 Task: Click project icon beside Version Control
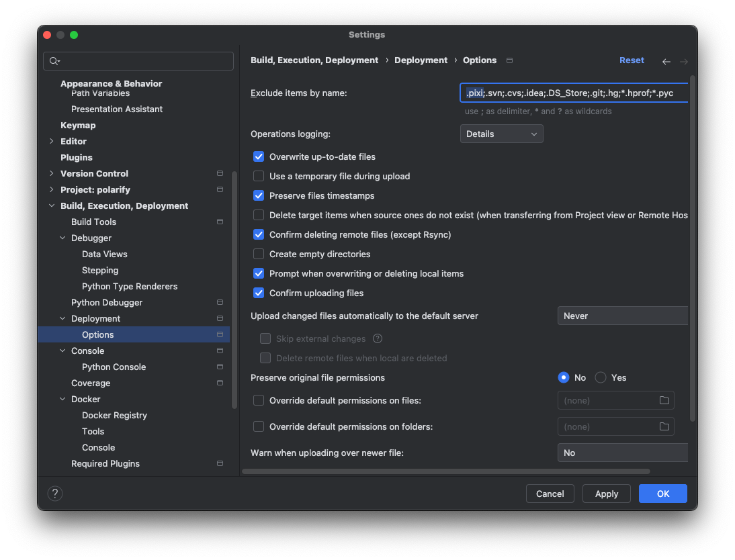pyautogui.click(x=220, y=173)
